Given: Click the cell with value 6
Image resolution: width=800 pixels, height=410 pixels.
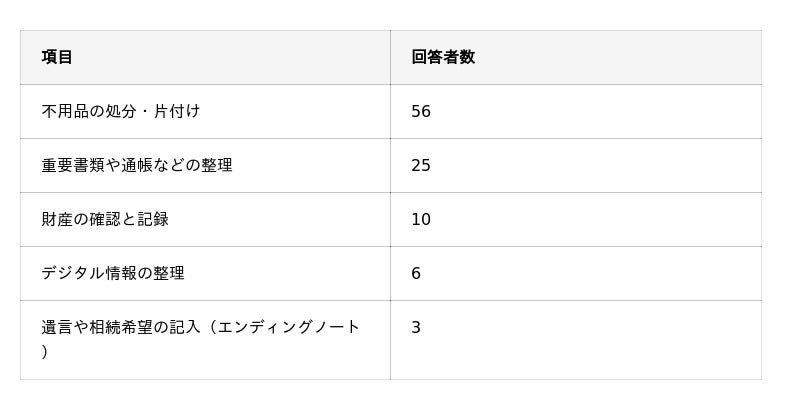Looking at the screenshot, I should 416,273.
